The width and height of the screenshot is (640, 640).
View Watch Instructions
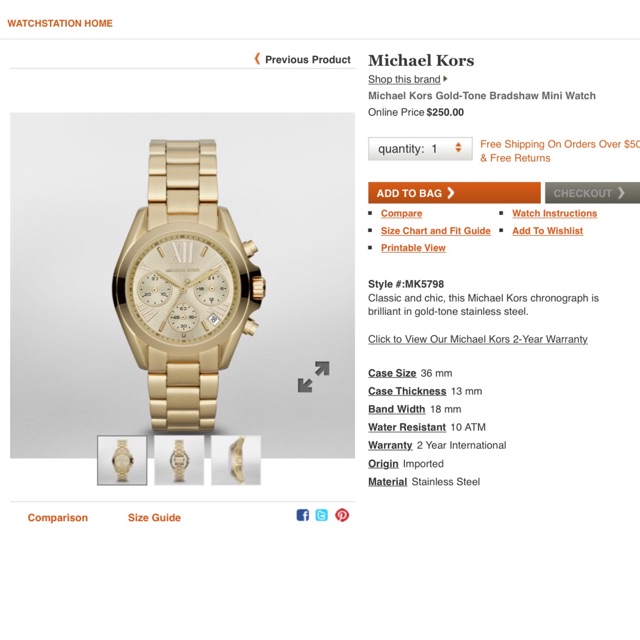click(x=555, y=213)
